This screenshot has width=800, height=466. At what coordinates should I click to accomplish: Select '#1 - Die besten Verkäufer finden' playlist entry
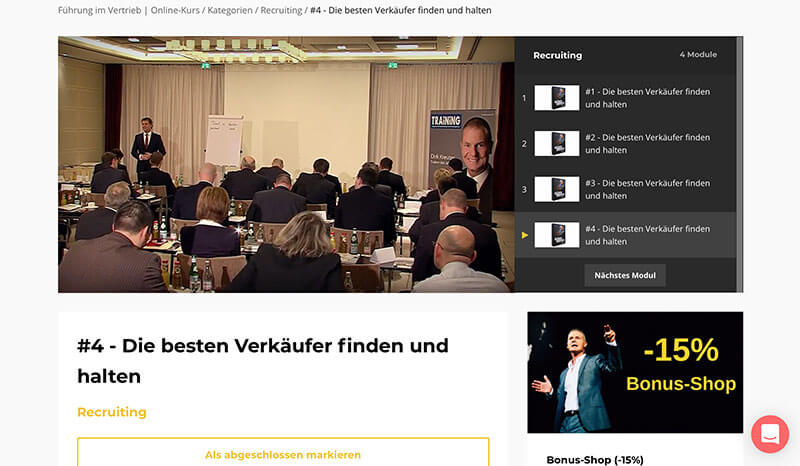click(x=625, y=98)
